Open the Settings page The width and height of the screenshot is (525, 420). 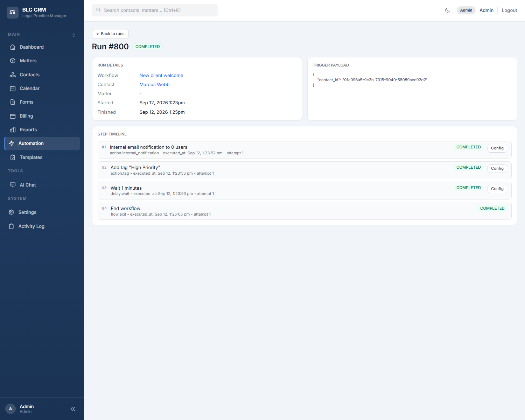[42, 212]
